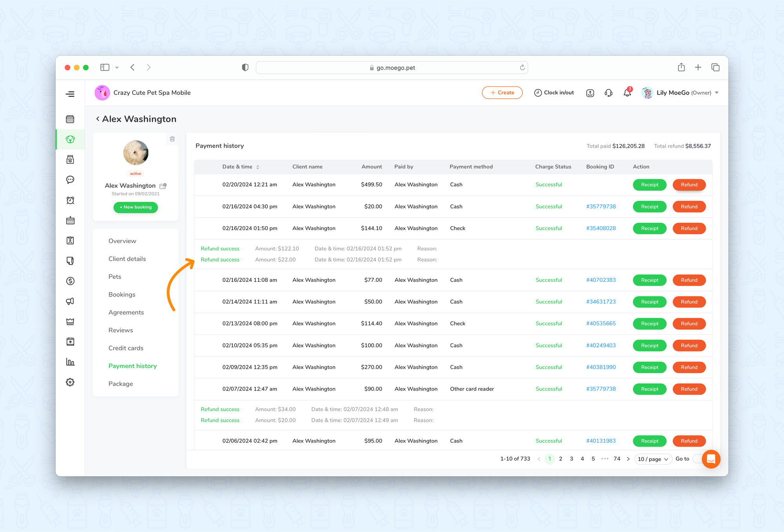Image resolution: width=784 pixels, height=532 pixels.
Task: Click the notification bell icon
Action: (x=627, y=93)
